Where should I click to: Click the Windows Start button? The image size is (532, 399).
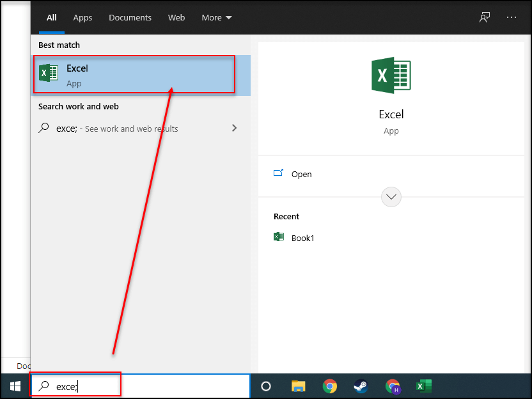point(15,386)
